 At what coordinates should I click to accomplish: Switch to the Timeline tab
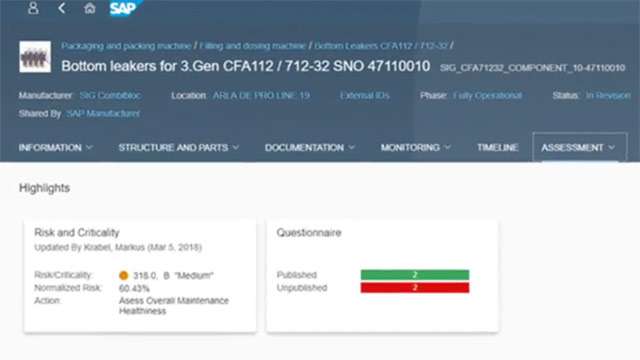click(498, 148)
